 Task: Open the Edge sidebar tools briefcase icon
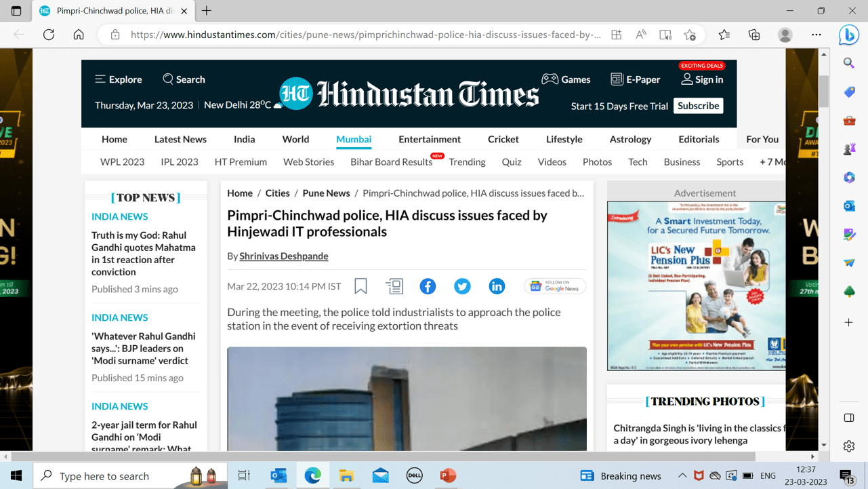tap(849, 120)
